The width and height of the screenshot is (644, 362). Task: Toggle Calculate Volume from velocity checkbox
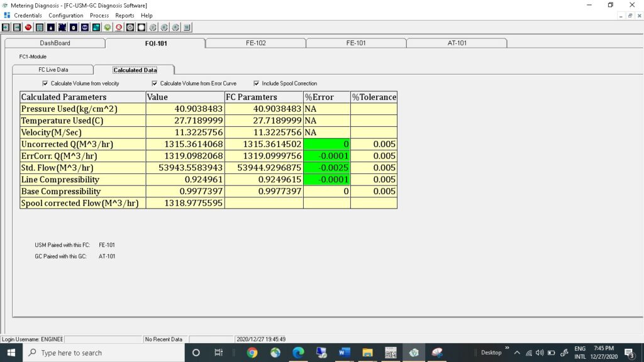45,83
